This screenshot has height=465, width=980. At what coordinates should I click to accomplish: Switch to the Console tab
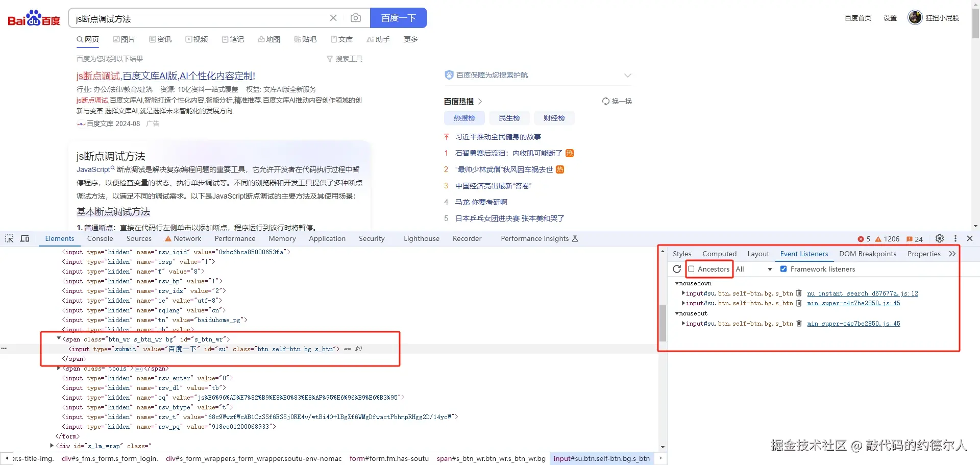pos(100,238)
